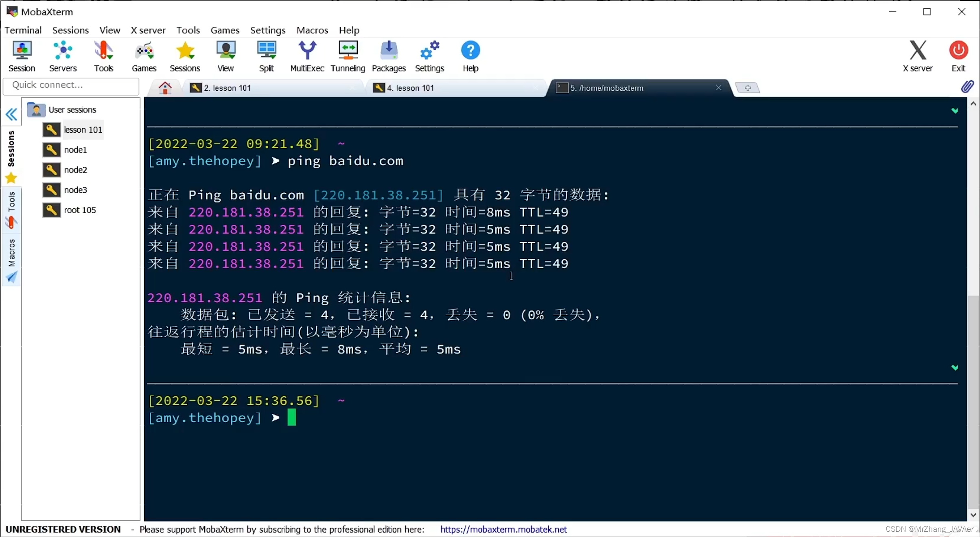980x537 pixels.
Task: Click the paperclip attach icon
Action: [967, 87]
